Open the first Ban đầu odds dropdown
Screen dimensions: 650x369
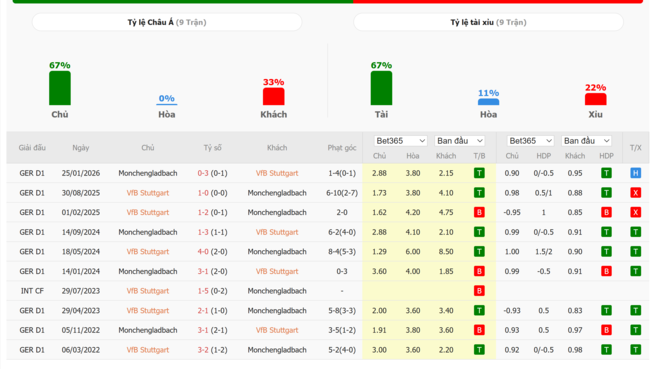tap(459, 141)
